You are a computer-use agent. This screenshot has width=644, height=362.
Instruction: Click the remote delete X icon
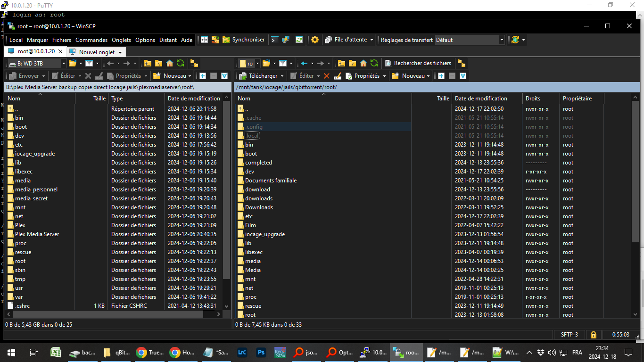pos(327,76)
